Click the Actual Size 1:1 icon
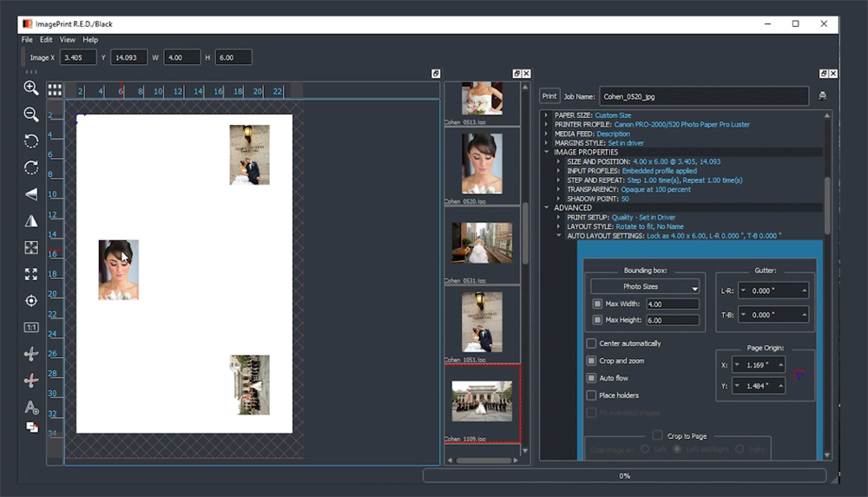This screenshot has height=497, width=868. click(31, 327)
